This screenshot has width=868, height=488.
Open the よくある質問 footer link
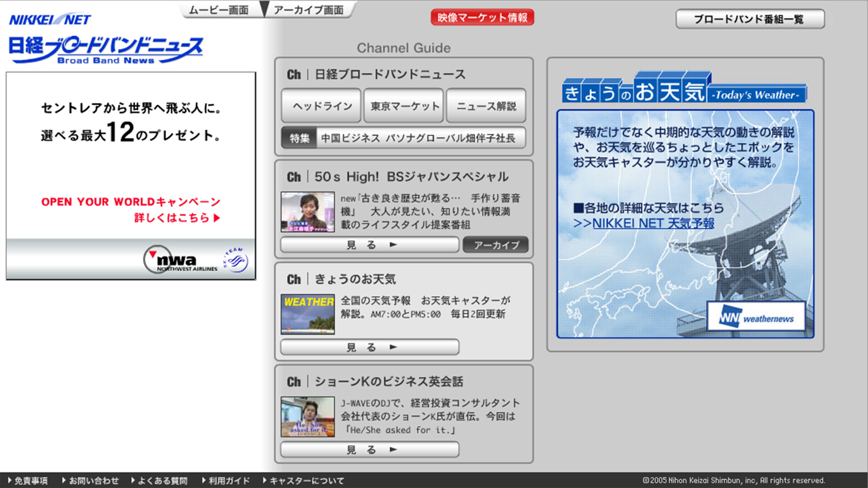click(159, 481)
